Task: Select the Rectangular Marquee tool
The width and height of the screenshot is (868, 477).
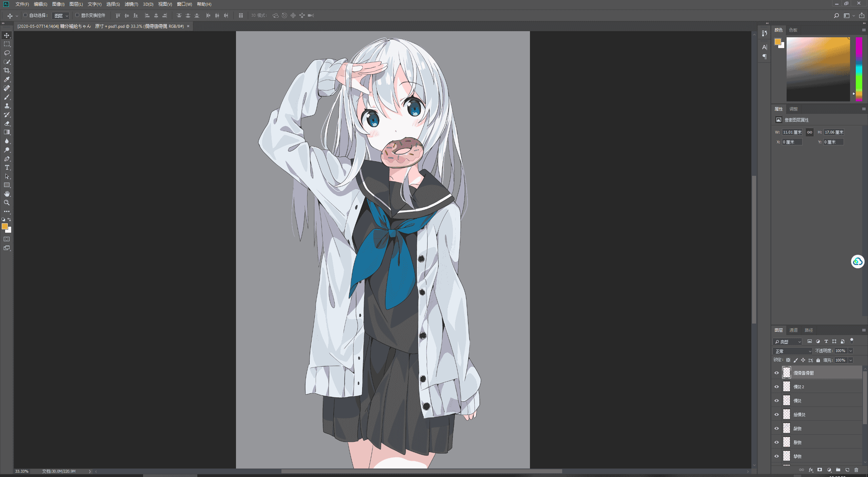Action: (7, 44)
